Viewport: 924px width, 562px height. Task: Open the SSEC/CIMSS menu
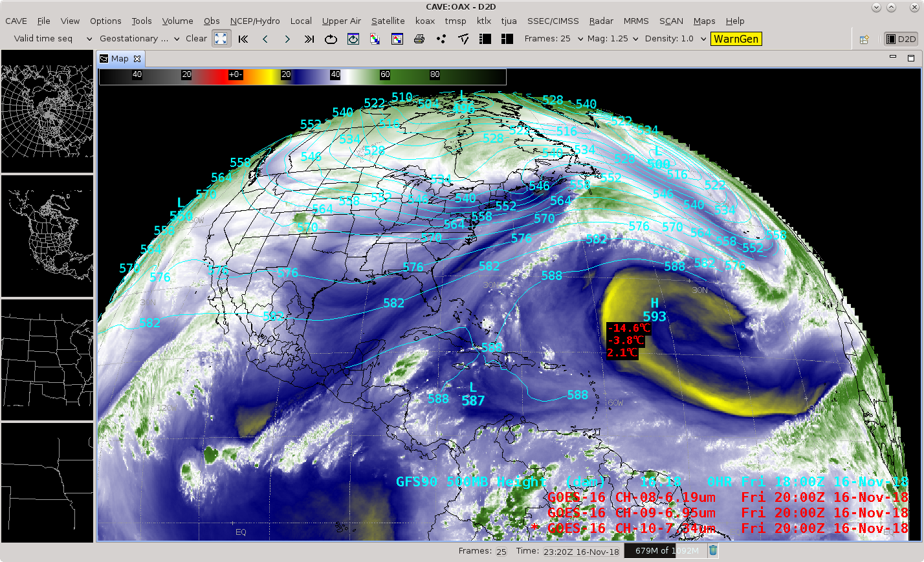[x=553, y=21]
